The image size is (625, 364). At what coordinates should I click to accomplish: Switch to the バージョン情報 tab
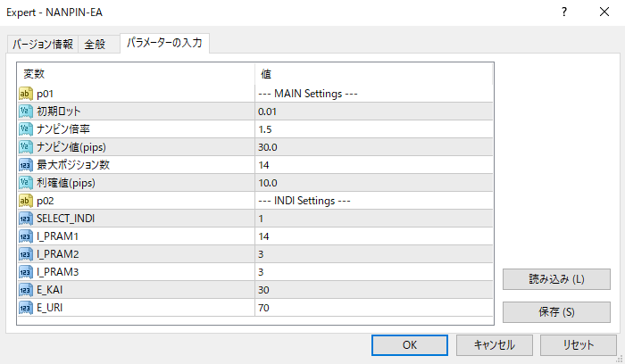coord(43,45)
